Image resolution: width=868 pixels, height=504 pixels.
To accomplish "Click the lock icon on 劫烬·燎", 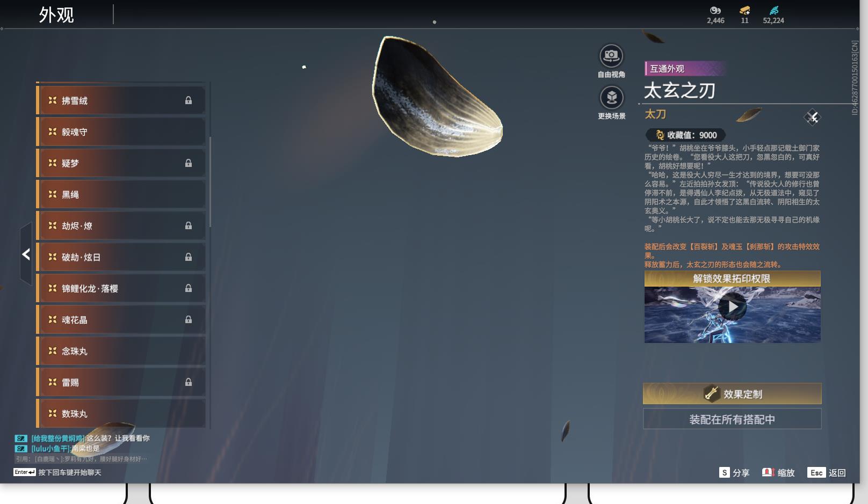I will [x=189, y=225].
